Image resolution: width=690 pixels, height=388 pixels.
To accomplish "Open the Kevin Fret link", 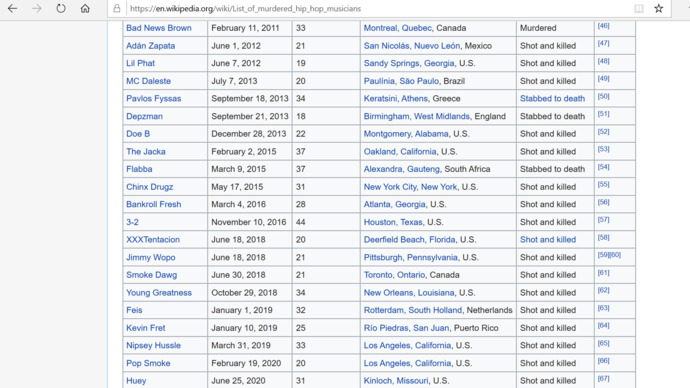I will click(x=146, y=328).
